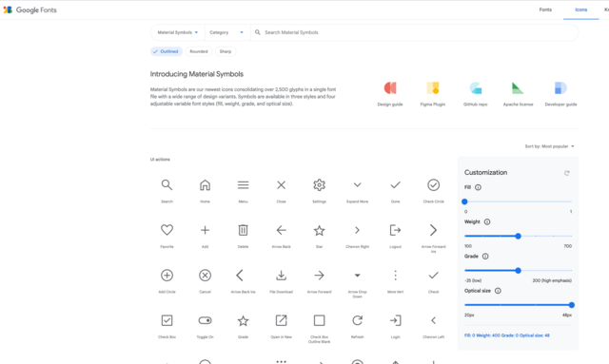The height and width of the screenshot is (364, 609).
Task: Open the Category dropdown
Action: [226, 32]
